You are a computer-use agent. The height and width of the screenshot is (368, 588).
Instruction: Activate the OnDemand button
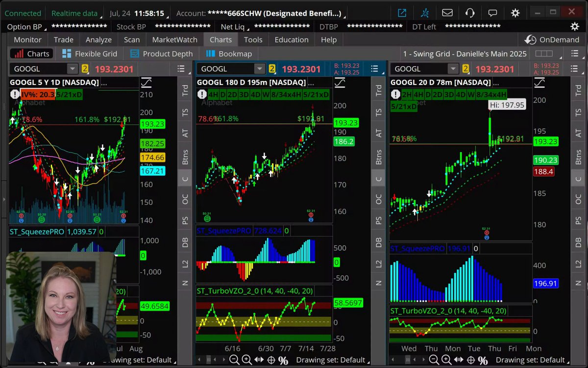pos(552,40)
